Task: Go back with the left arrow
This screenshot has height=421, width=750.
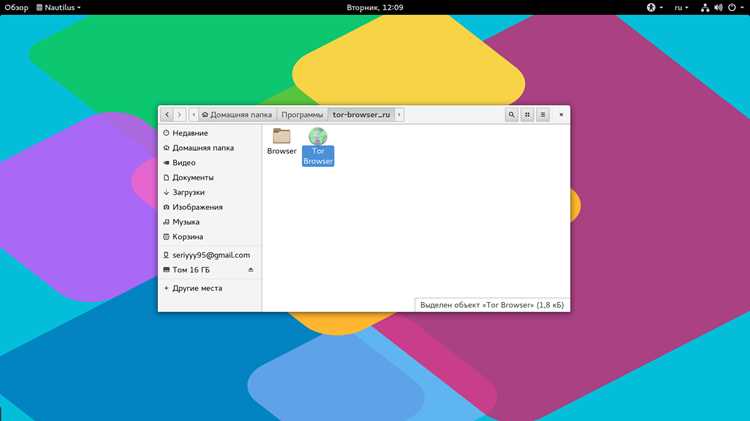Action: tap(167, 115)
